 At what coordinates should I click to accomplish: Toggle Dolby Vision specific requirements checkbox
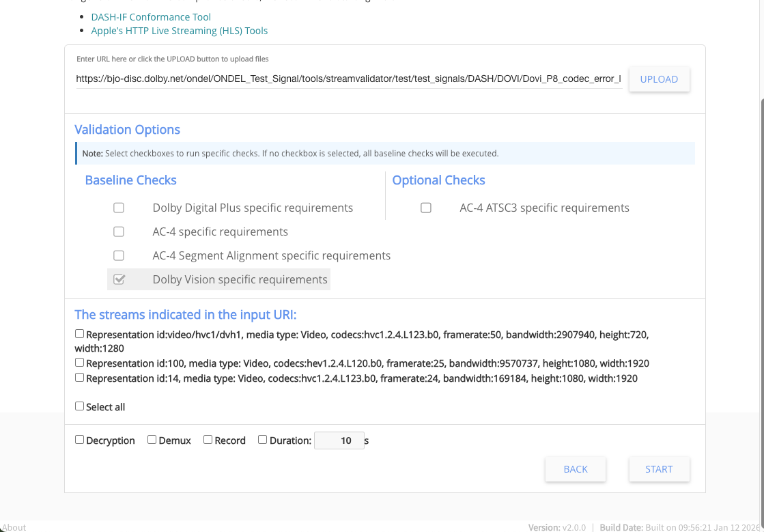coord(119,279)
